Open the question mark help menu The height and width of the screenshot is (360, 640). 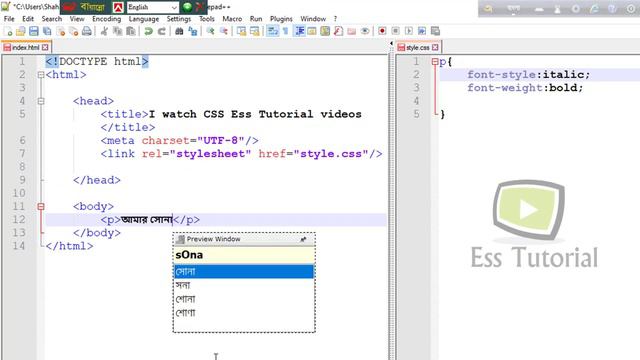click(x=335, y=19)
